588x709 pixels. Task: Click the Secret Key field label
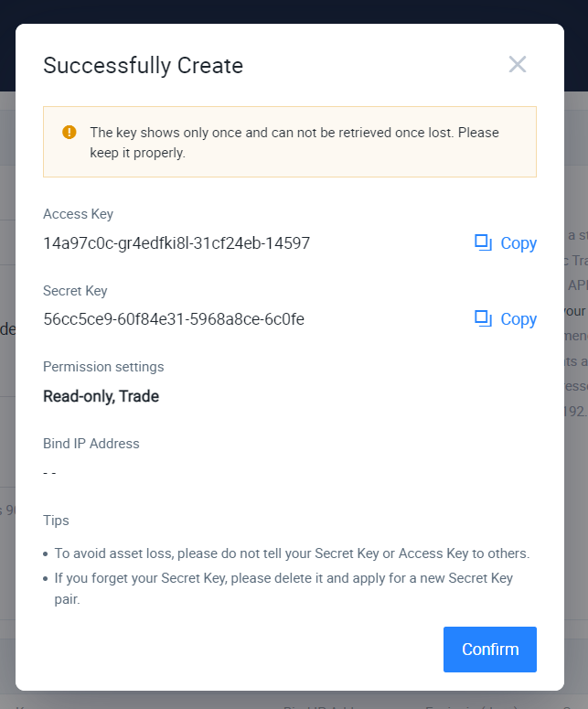75,291
